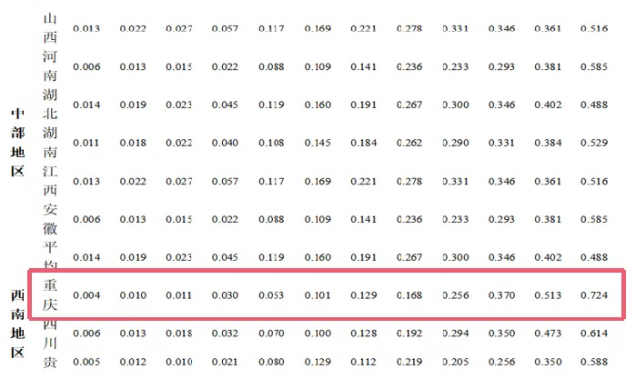The width and height of the screenshot is (636, 389).
Task: Click value 0.516 in 山西 row
Action: [x=594, y=28]
